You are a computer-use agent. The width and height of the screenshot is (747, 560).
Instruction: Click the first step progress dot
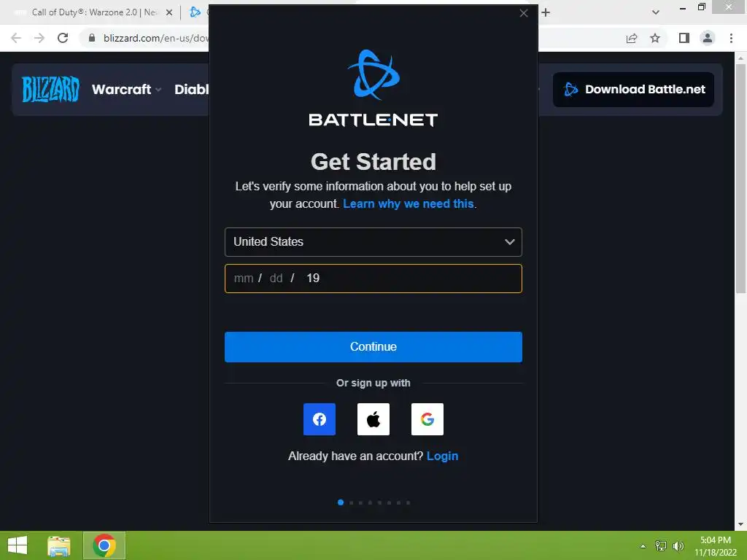[341, 502]
